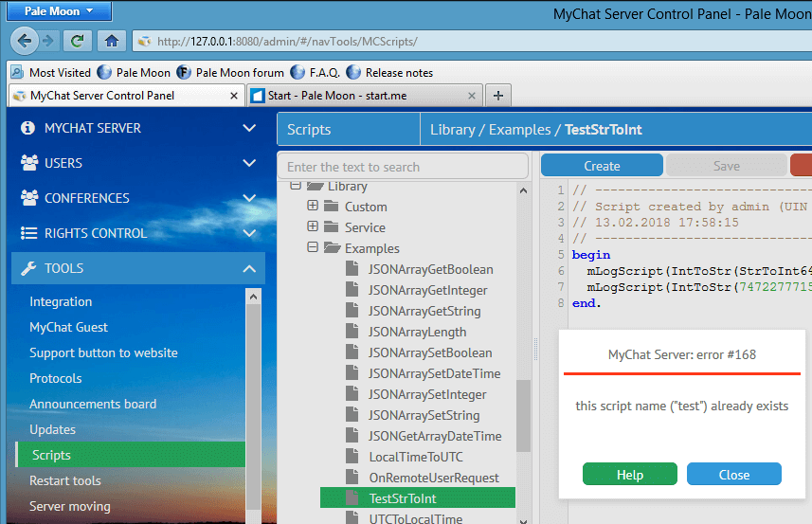Open Announcements board menu item
This screenshot has height=524, width=812.
pyautogui.click(x=93, y=404)
